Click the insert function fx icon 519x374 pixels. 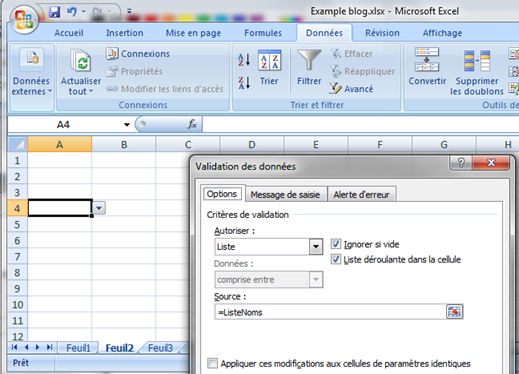(x=192, y=125)
